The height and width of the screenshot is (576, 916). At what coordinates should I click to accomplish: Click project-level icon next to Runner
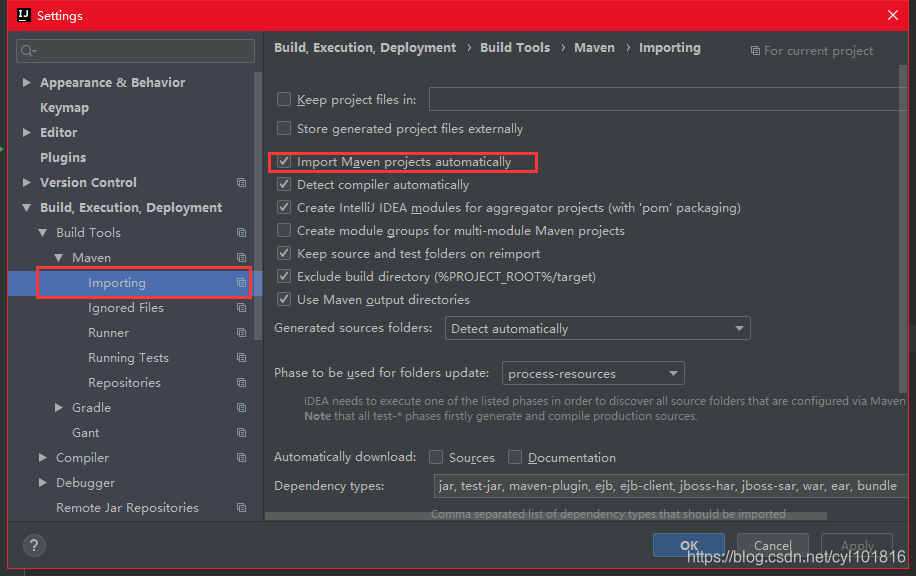[241, 332]
